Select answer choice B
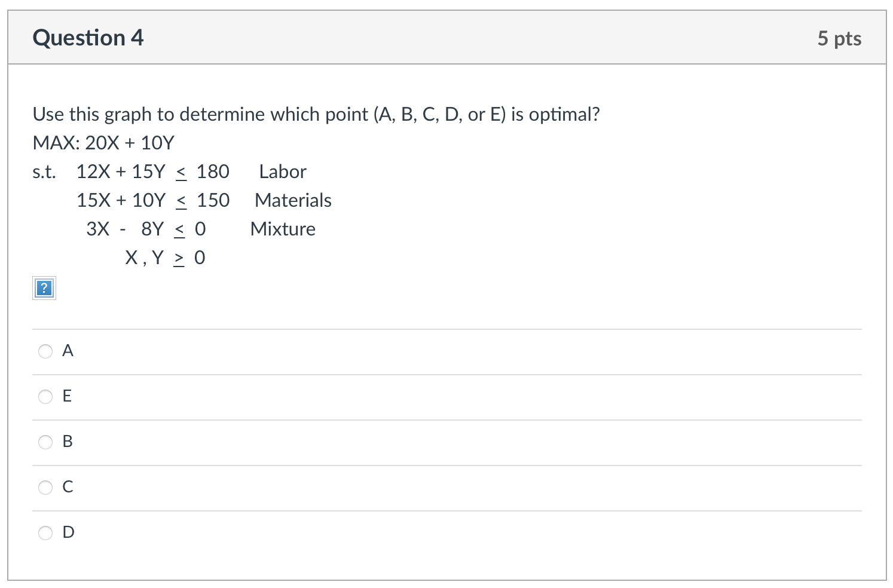Image resolution: width=893 pixels, height=588 pixels. 45,442
